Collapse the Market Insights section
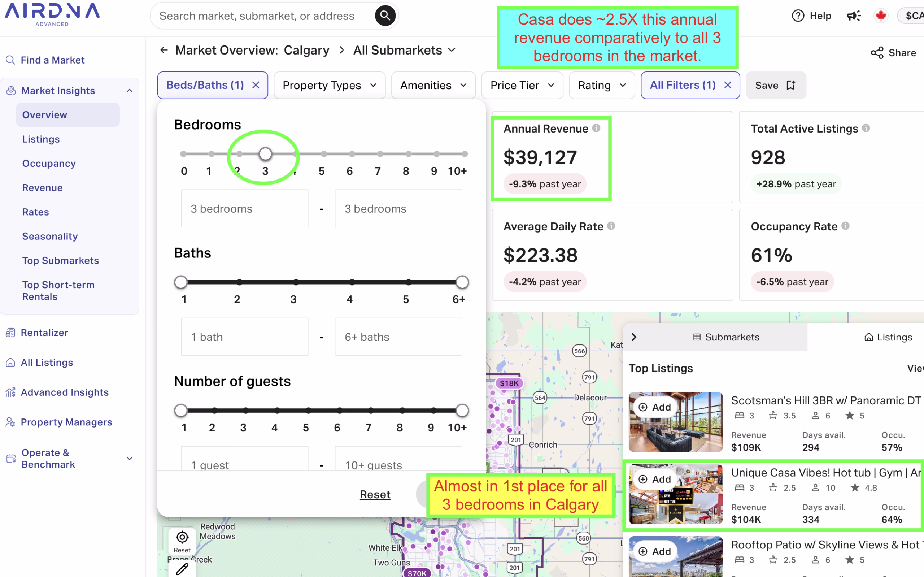Image resolution: width=924 pixels, height=577 pixels. [x=130, y=90]
